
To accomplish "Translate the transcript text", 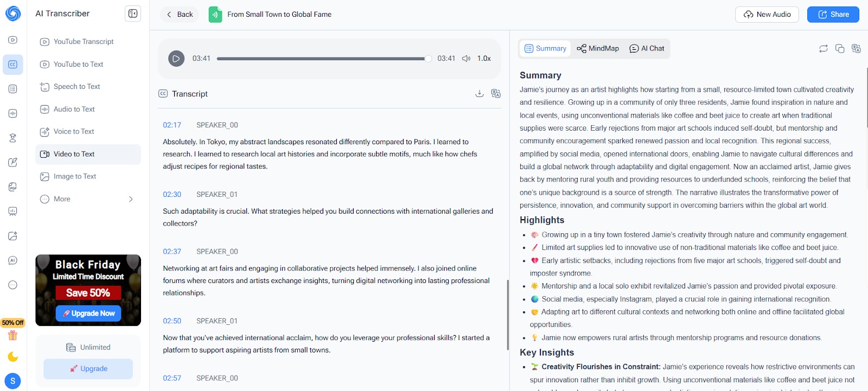I will tap(496, 94).
